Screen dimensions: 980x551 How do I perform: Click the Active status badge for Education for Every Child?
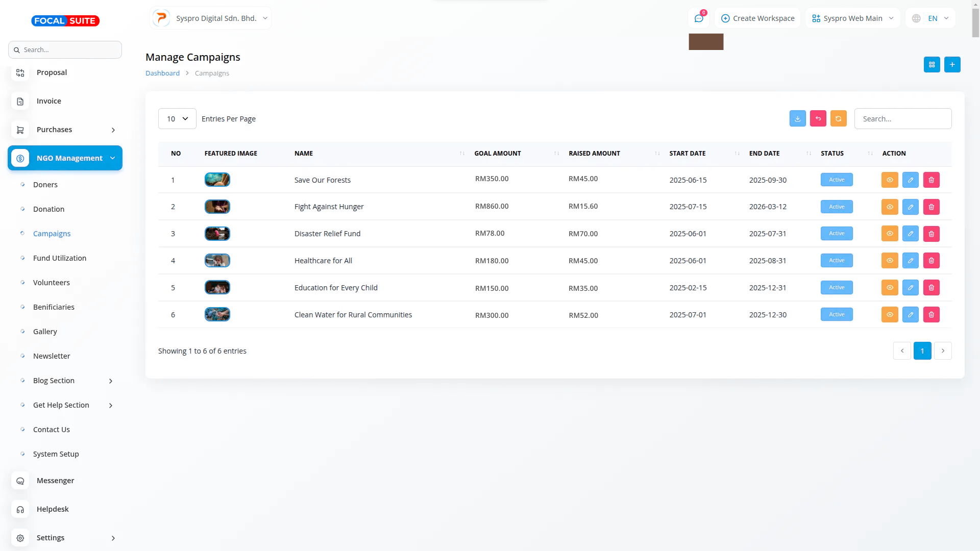836,288
